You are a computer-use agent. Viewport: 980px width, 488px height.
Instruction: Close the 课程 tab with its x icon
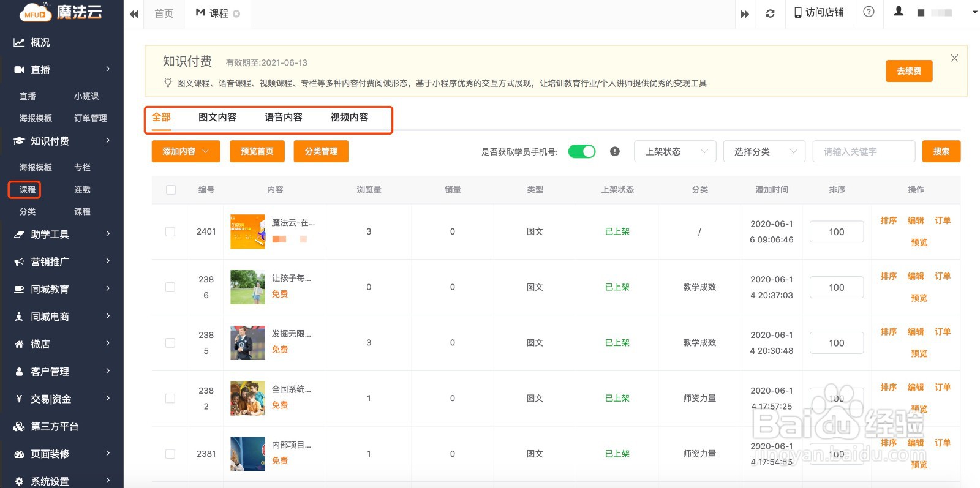click(236, 13)
